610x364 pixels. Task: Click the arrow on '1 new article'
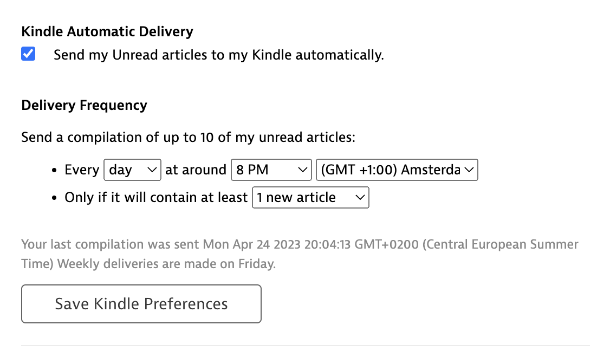pyautogui.click(x=360, y=197)
